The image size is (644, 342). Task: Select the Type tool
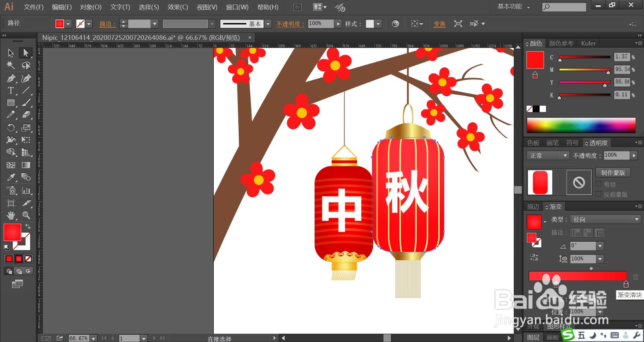11,90
